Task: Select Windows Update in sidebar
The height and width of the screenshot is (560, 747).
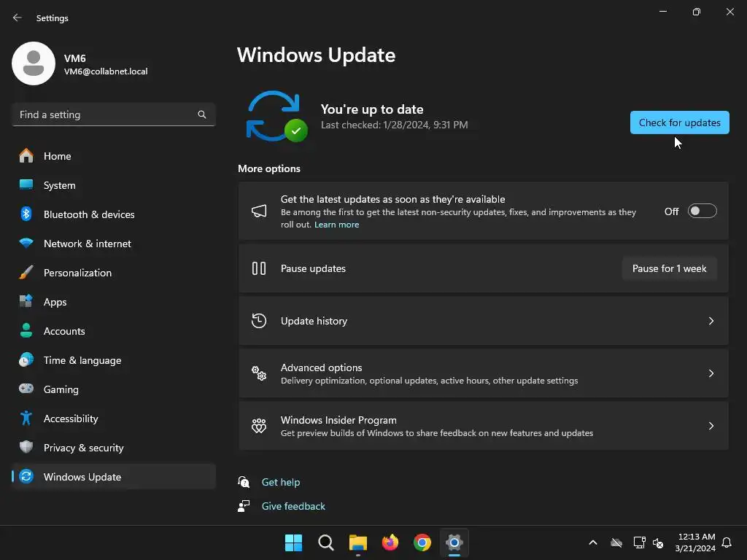Action: (114, 477)
